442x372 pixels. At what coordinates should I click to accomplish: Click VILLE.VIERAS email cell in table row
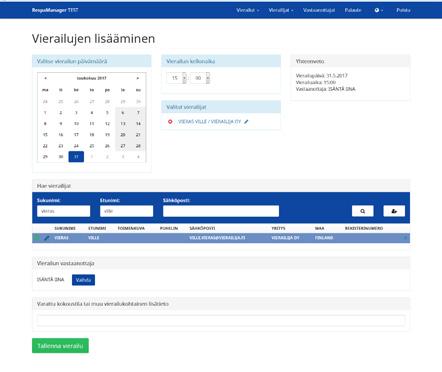[x=217, y=238]
